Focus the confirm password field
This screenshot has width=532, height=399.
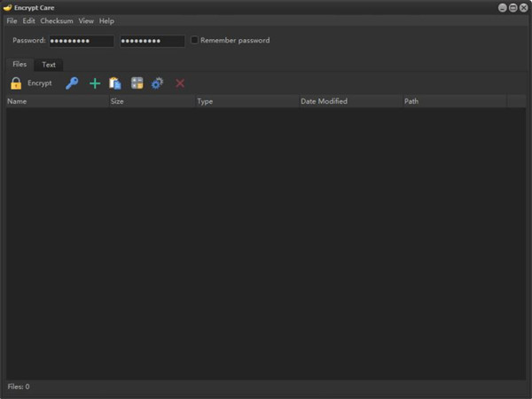point(153,41)
